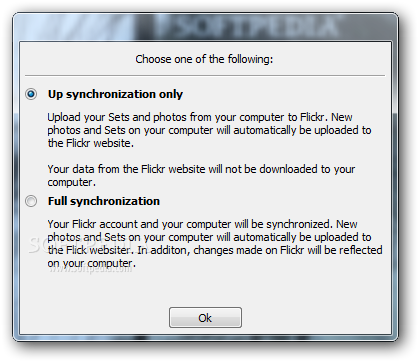The height and width of the screenshot is (362, 419).
Task: Click the blurred Softpedia logo in title bar
Action: 247,26
